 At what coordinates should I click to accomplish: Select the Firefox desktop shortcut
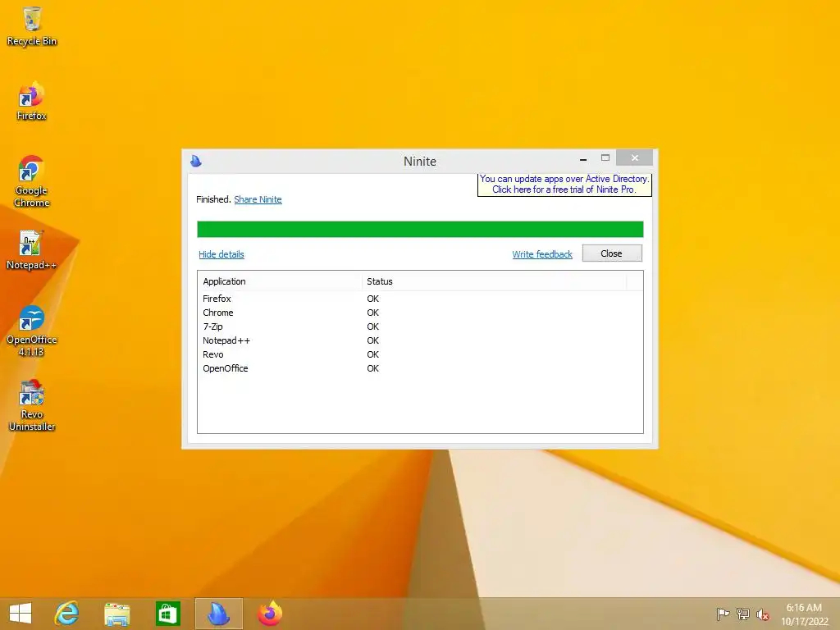[x=32, y=101]
